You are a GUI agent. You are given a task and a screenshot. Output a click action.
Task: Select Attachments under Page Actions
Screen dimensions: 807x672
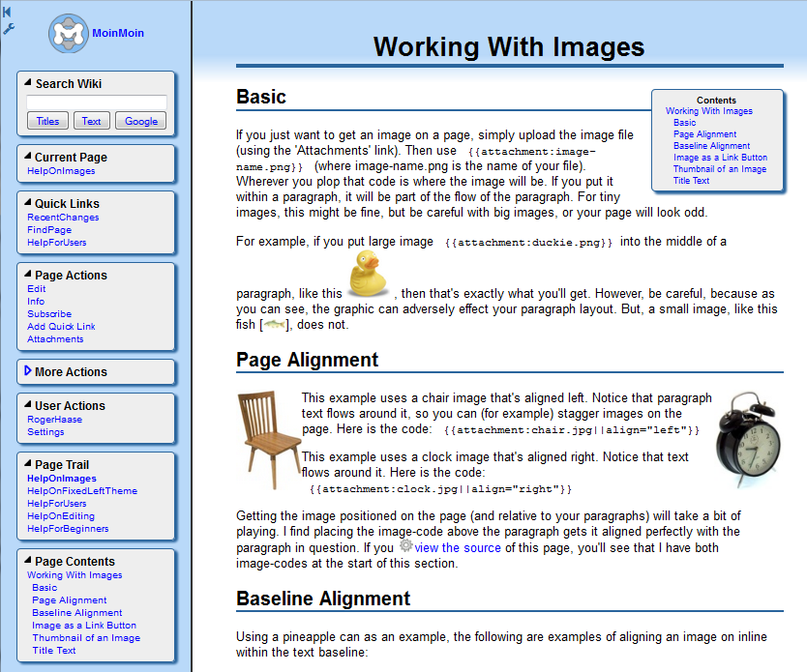(55, 339)
